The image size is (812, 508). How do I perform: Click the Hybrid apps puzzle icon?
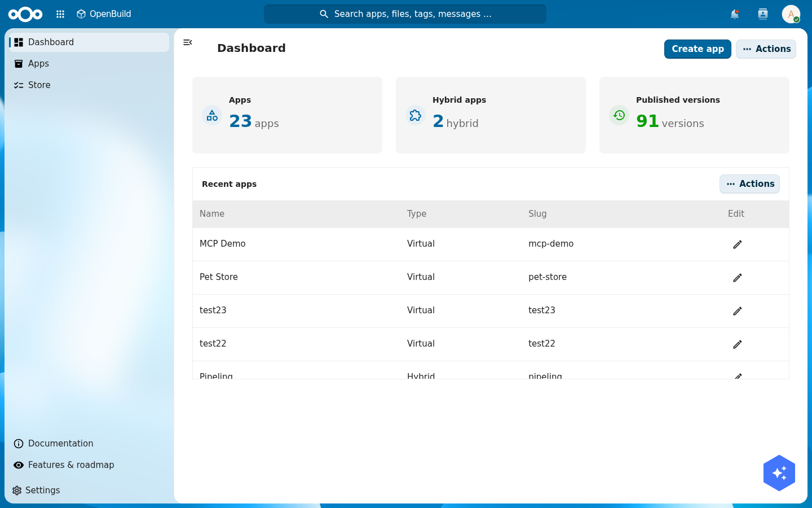416,115
